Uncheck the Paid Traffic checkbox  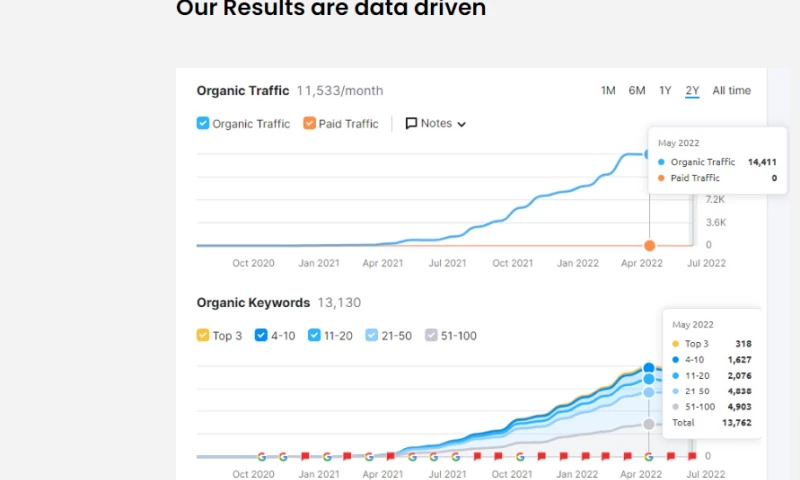[x=309, y=124]
